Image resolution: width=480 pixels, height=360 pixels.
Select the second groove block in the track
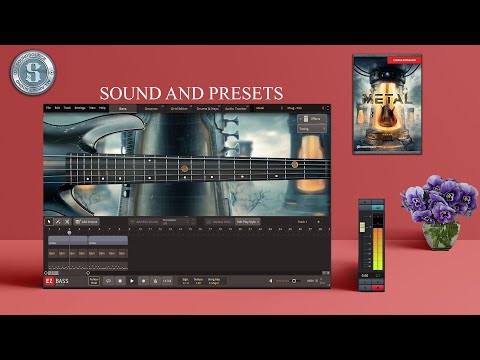[x=108, y=240]
